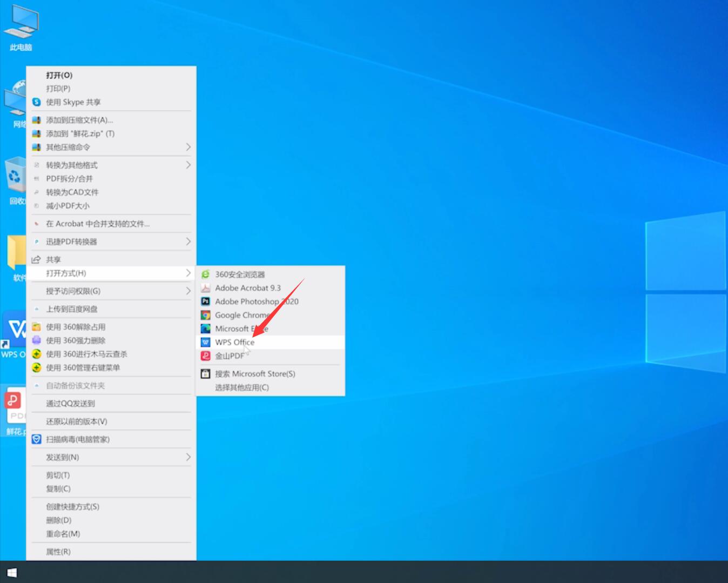
Task: Click the Microsoft Store search icon
Action: point(205,373)
